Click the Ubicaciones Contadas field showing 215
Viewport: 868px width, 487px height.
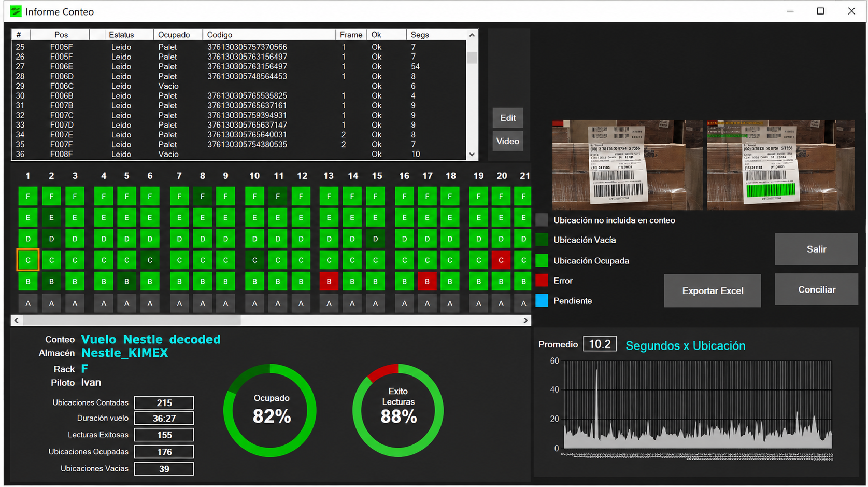(164, 403)
